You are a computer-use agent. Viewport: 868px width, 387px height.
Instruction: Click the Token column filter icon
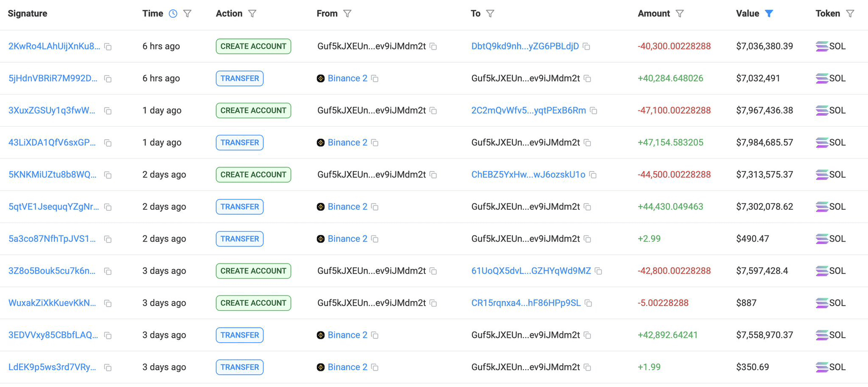(x=850, y=14)
